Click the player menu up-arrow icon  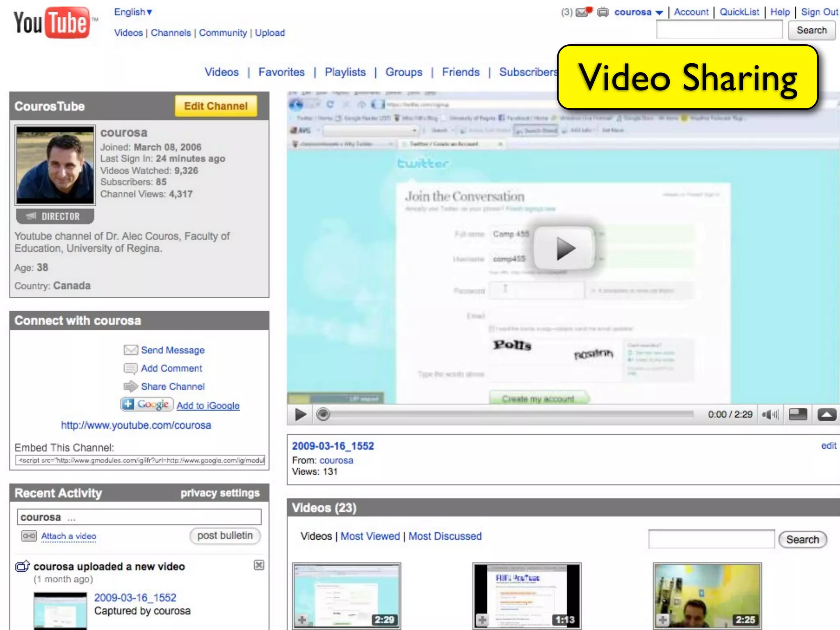coord(827,415)
